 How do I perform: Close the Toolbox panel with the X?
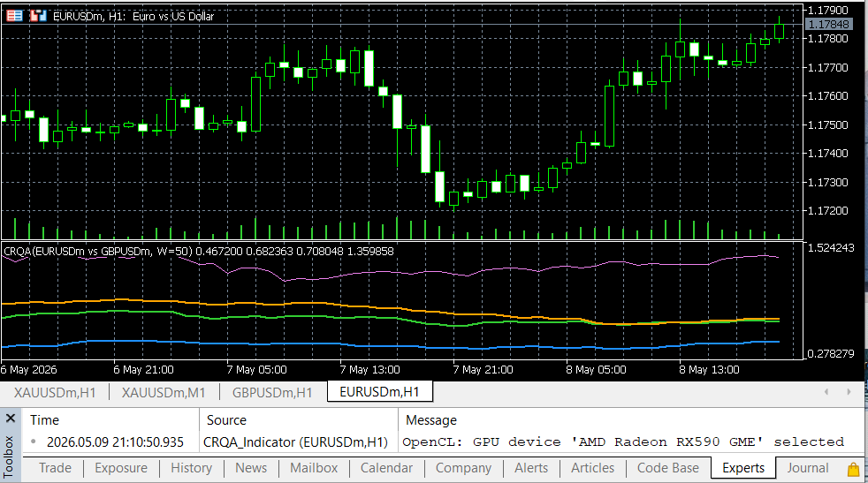(x=10, y=419)
